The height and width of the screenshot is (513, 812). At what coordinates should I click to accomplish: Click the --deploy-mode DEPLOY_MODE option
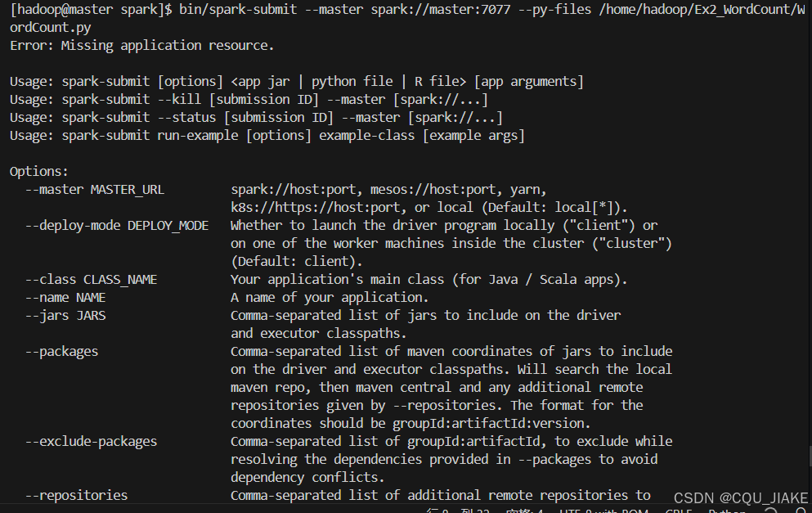tap(117, 226)
